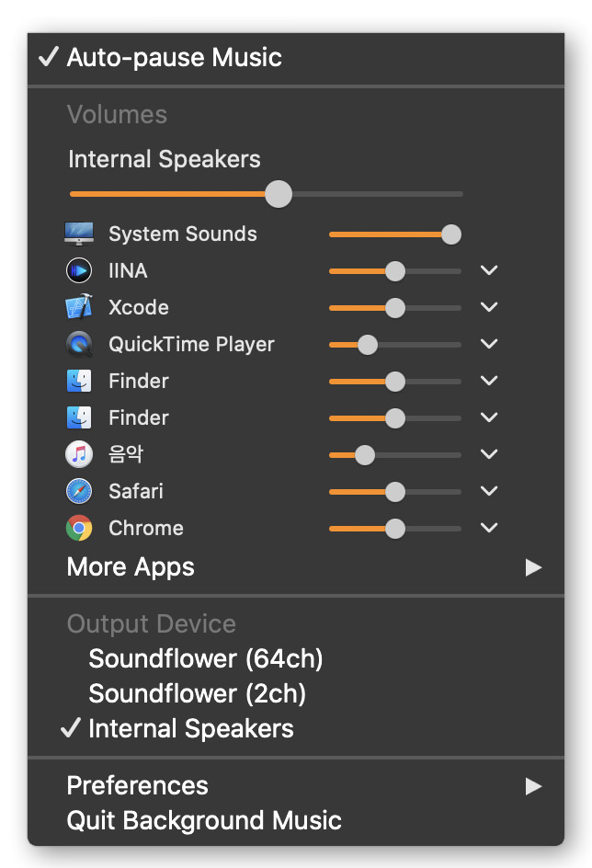
Task: Click the Internal Speakers label above main slider
Action: (165, 159)
